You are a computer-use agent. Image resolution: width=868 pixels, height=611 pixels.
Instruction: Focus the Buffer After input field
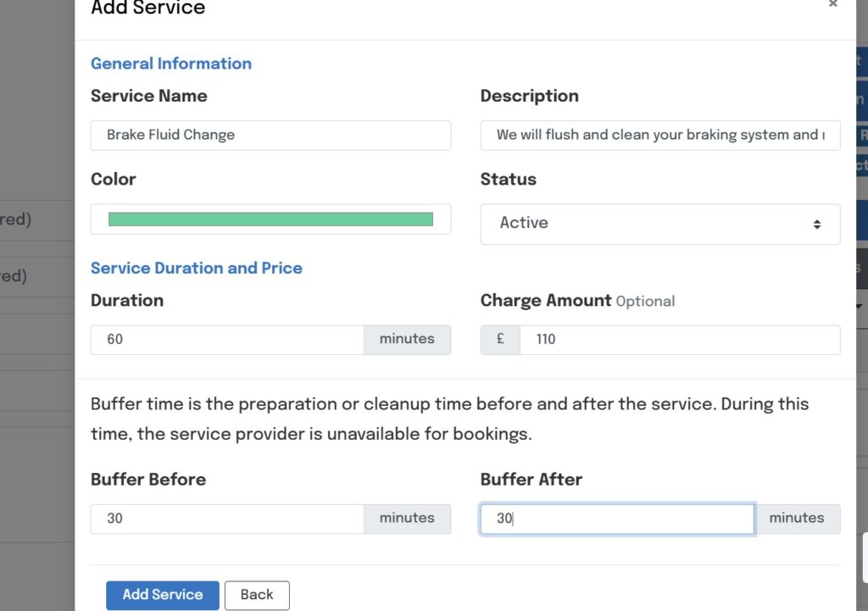click(x=617, y=519)
